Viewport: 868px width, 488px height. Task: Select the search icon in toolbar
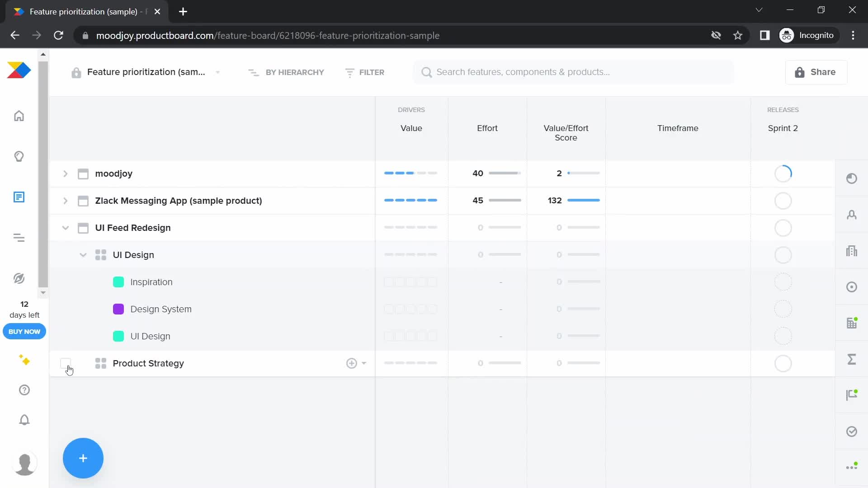pos(427,72)
